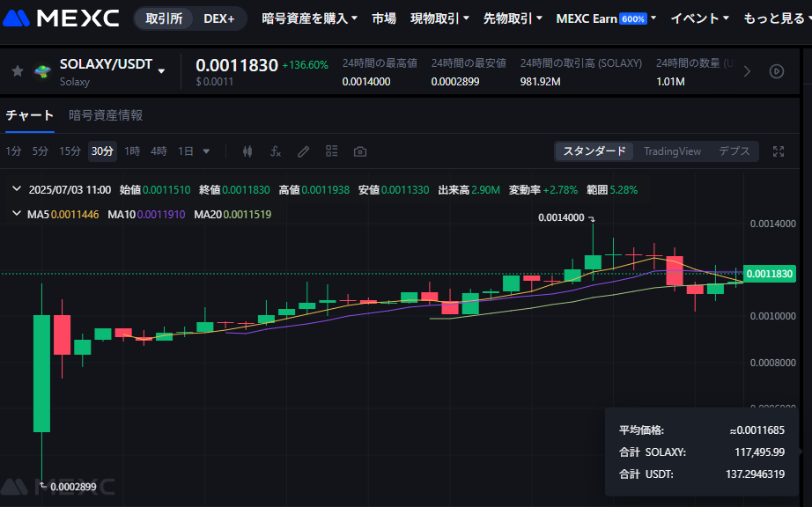This screenshot has width=812, height=507.
Task: Open the candlestick chart type selector
Action: click(247, 151)
